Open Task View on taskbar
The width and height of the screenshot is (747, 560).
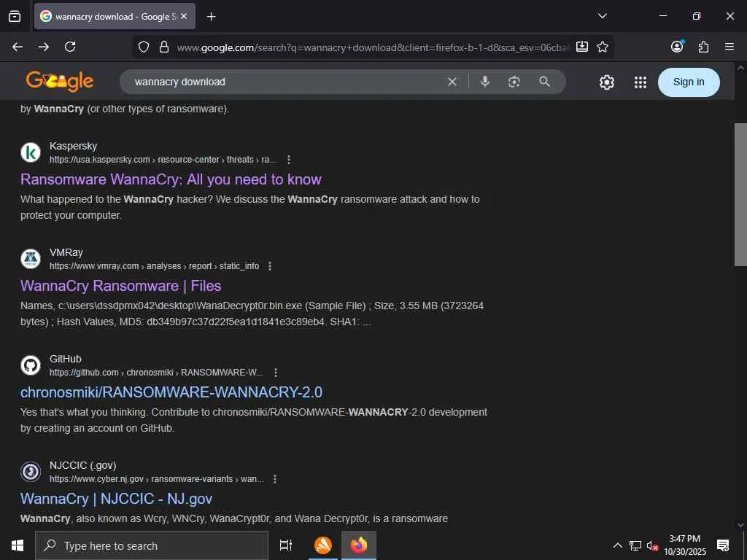pyautogui.click(x=286, y=545)
